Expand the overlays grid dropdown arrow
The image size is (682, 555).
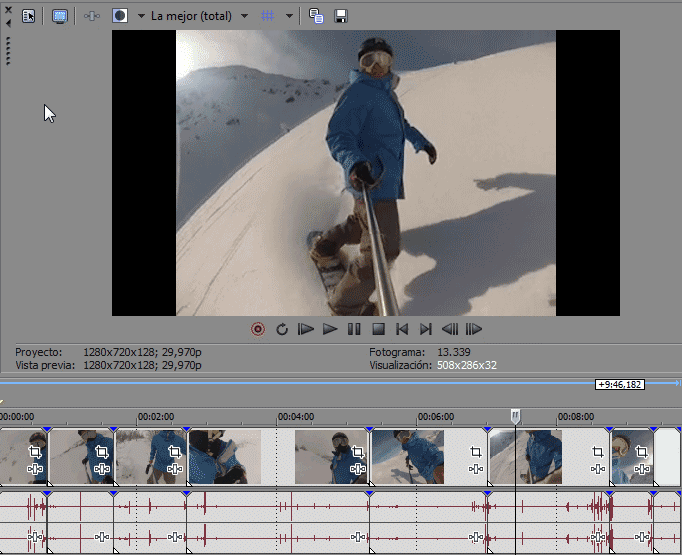289,16
